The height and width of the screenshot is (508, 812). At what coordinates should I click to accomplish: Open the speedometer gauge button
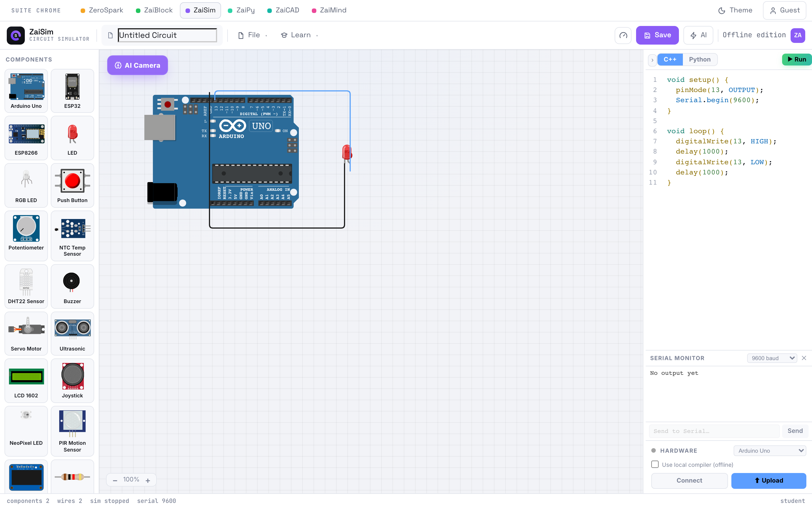pyautogui.click(x=623, y=35)
